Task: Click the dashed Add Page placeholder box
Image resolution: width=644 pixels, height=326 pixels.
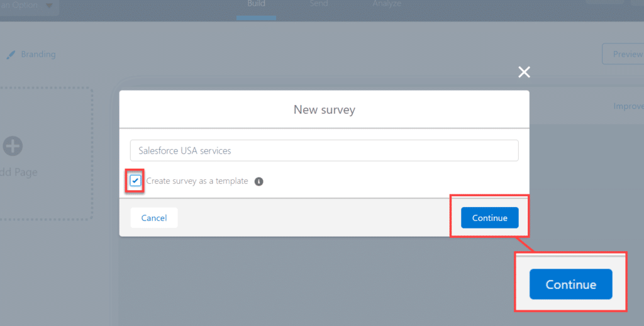Action: (x=44, y=154)
